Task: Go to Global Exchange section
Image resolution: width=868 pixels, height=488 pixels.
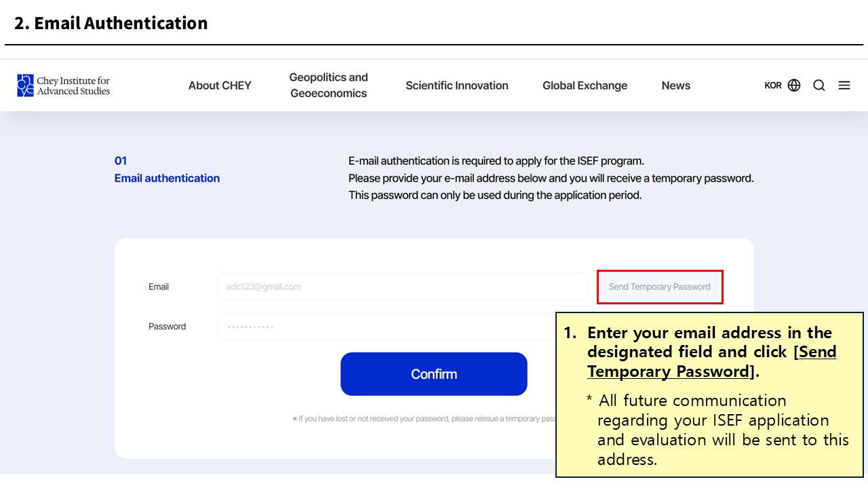Action: 585,85
